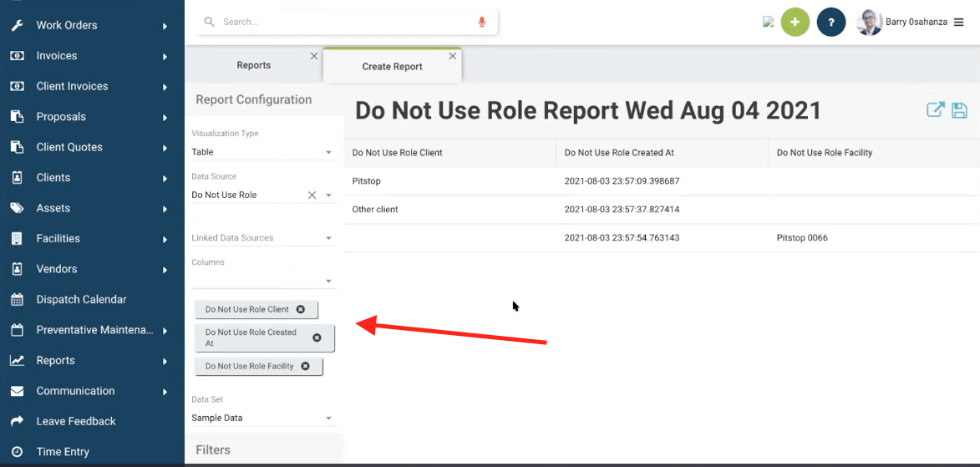The width and height of the screenshot is (980, 467).
Task: Remove the Do Not Use Role Client column chip
Action: 301,309
